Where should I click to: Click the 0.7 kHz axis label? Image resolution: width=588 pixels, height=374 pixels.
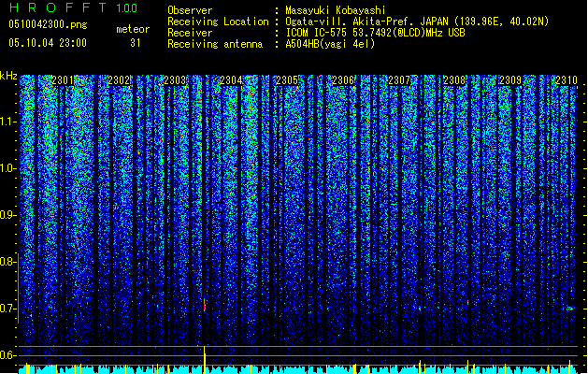point(7,309)
